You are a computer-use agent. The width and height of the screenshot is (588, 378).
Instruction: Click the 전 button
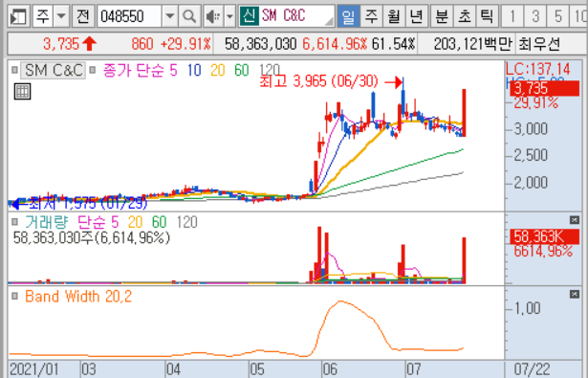(82, 16)
